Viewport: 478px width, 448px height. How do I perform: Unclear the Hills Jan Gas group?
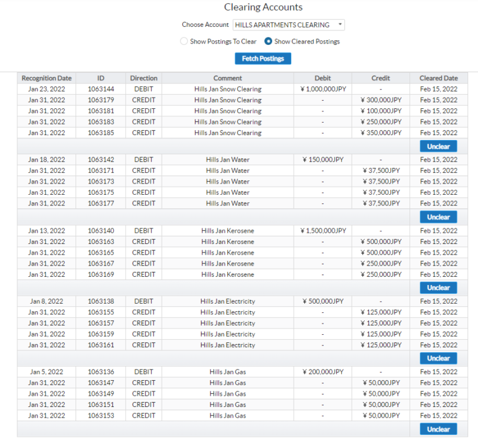[x=438, y=429]
